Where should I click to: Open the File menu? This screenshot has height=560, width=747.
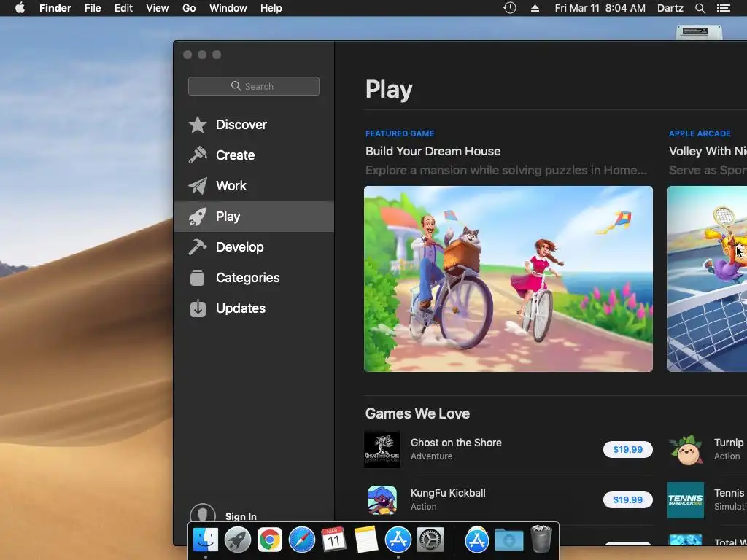click(93, 8)
